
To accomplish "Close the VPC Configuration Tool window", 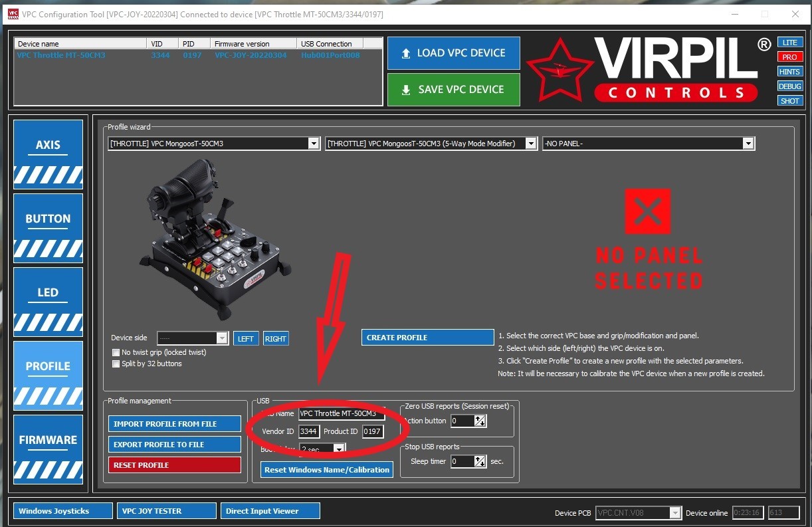I will [x=795, y=14].
